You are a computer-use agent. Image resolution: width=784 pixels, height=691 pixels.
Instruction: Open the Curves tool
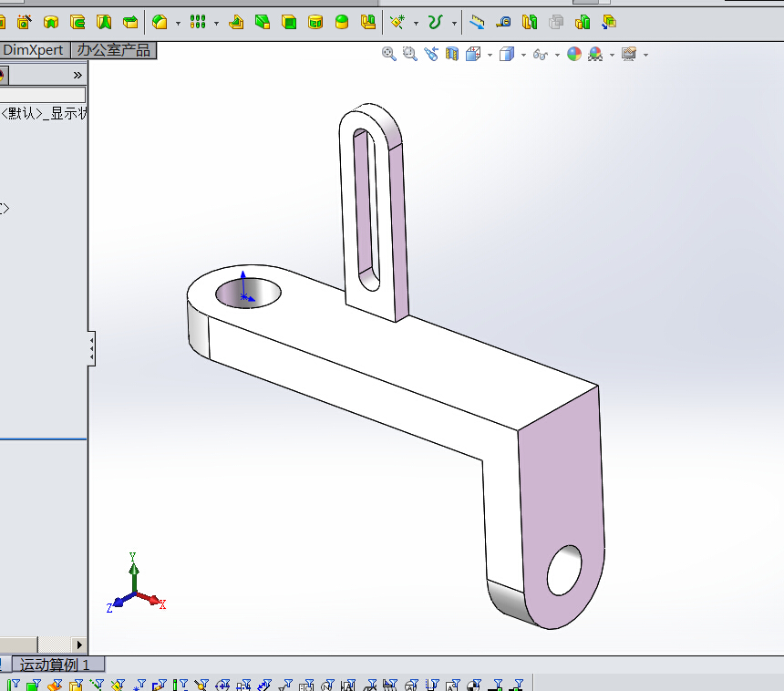pos(436,22)
